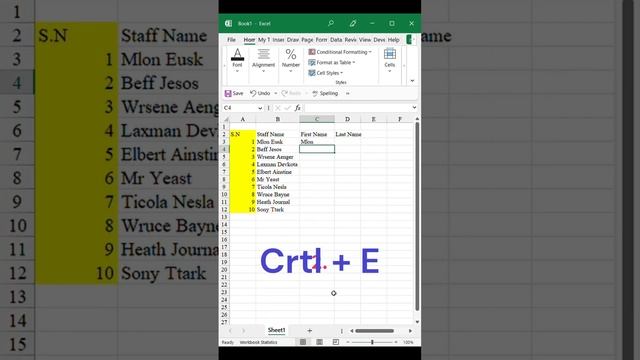
Task: Open the Data ribbon tab
Action: click(x=336, y=40)
